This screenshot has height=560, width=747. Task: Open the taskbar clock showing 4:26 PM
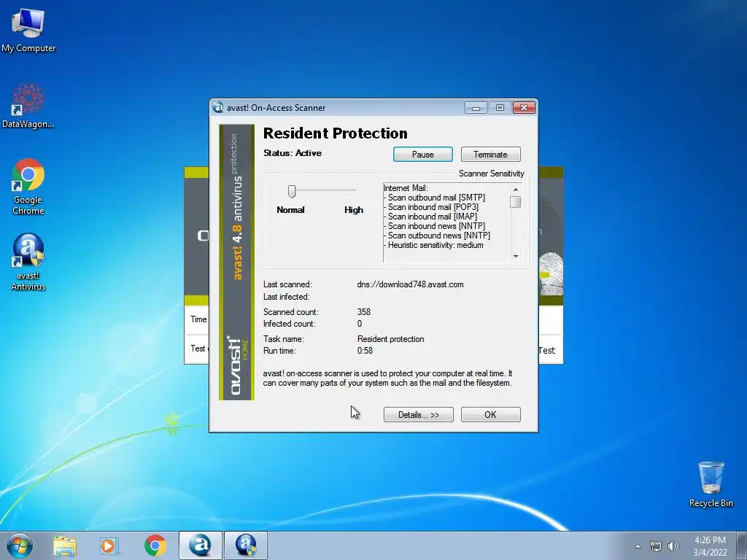(x=710, y=546)
